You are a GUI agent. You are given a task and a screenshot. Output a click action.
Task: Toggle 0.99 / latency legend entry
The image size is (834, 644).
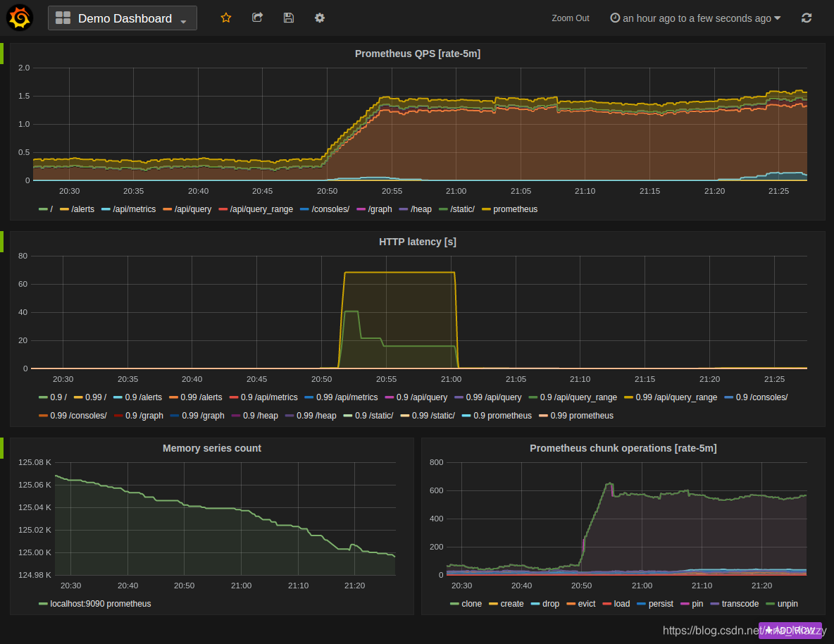click(x=90, y=397)
